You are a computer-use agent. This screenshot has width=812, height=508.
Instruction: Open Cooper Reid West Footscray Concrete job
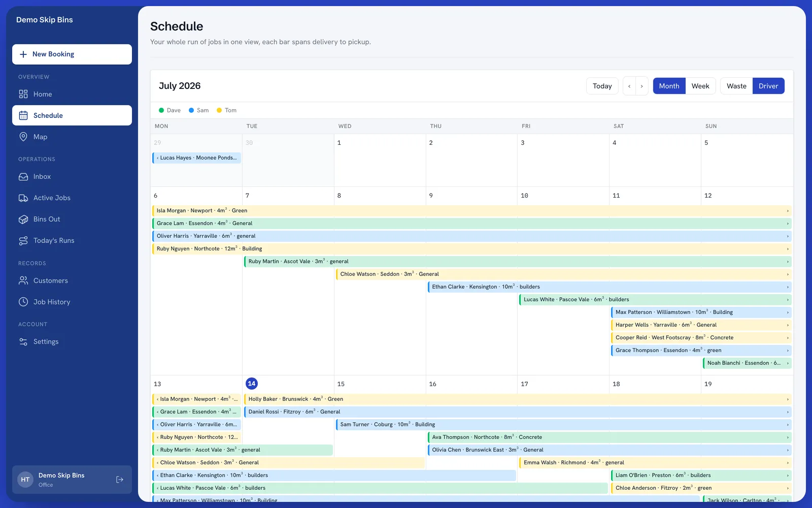point(701,337)
